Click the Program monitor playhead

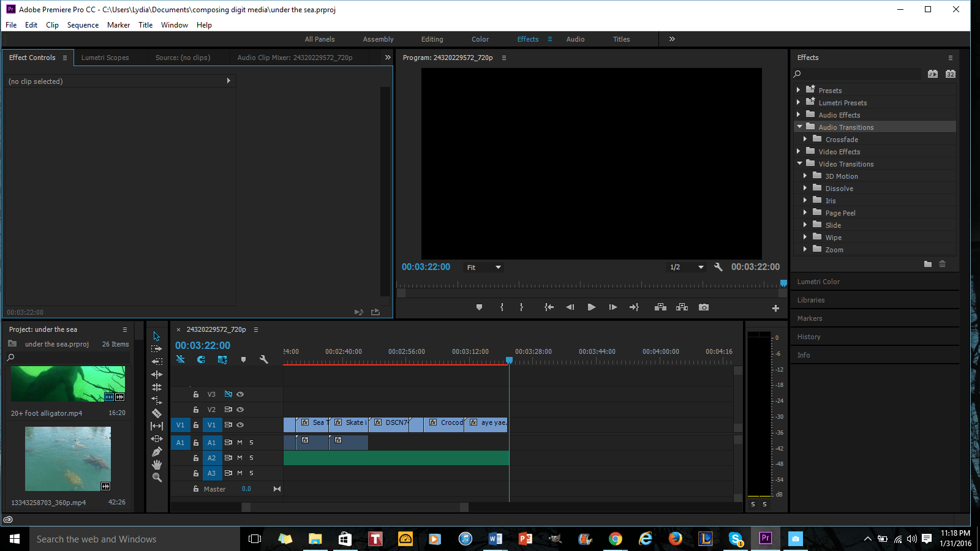[783, 283]
